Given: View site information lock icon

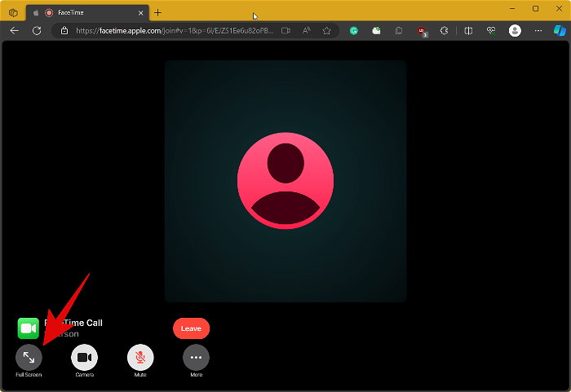Looking at the screenshot, I should (64, 31).
